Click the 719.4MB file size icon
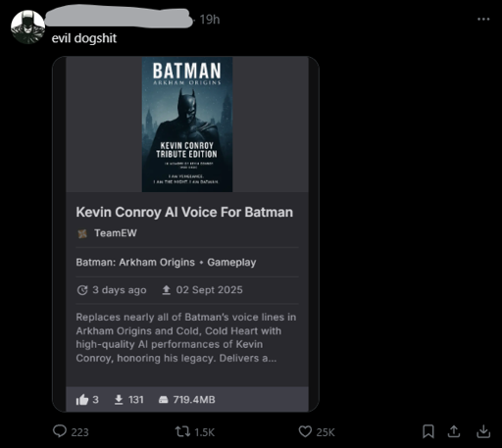Viewport: 502px width, 448px height. pyautogui.click(x=164, y=400)
